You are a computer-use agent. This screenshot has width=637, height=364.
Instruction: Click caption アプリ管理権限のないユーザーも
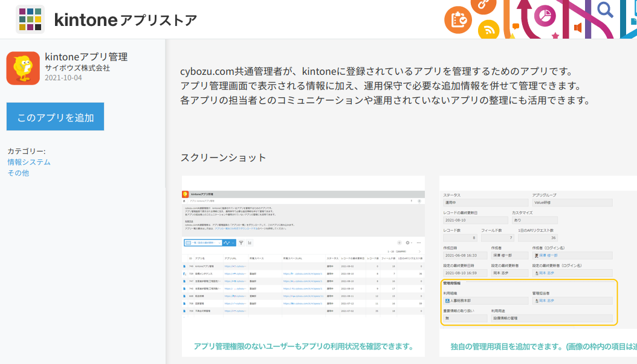coord(303,346)
